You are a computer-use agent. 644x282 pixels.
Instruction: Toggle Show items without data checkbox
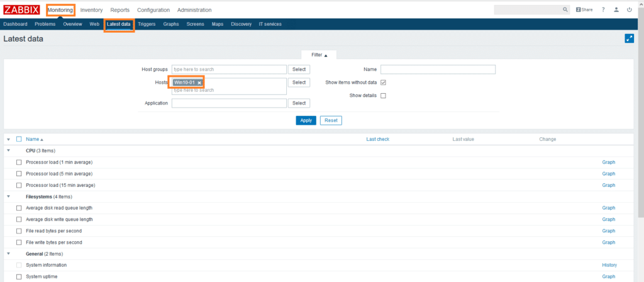[383, 82]
